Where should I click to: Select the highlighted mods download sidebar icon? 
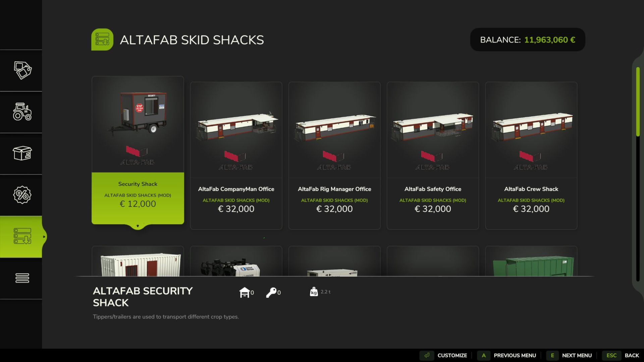22,236
